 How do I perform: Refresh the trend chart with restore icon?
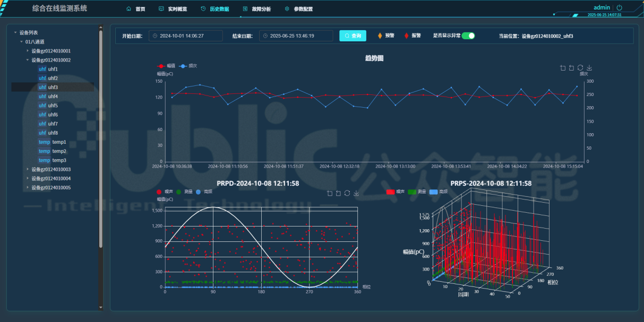(580, 68)
